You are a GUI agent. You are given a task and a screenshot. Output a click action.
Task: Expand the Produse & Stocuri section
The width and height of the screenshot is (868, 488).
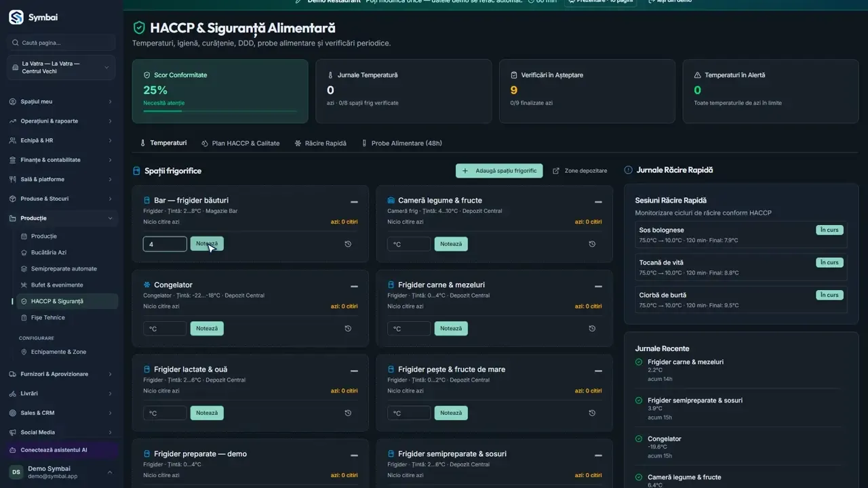[62, 199]
